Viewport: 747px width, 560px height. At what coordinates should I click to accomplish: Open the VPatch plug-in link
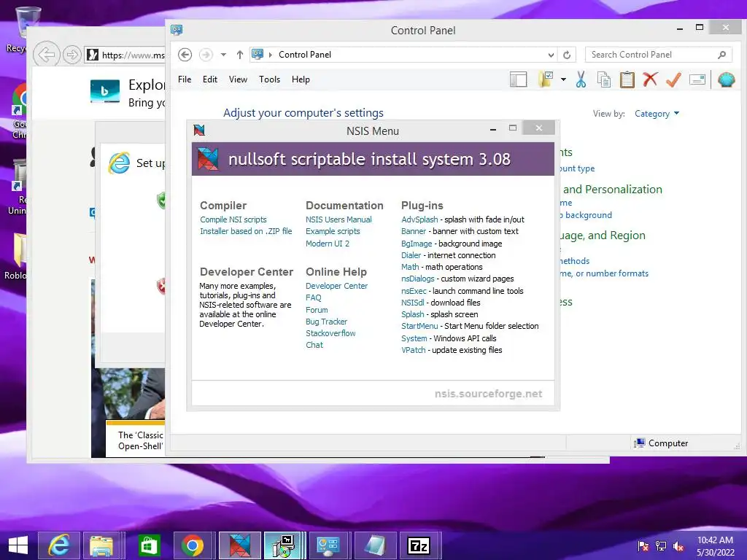(x=413, y=350)
